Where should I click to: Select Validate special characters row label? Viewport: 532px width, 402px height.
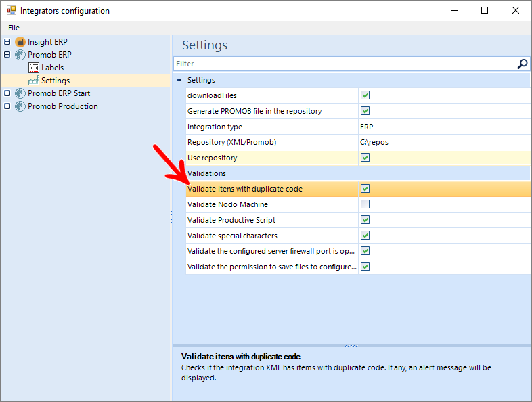(x=232, y=236)
